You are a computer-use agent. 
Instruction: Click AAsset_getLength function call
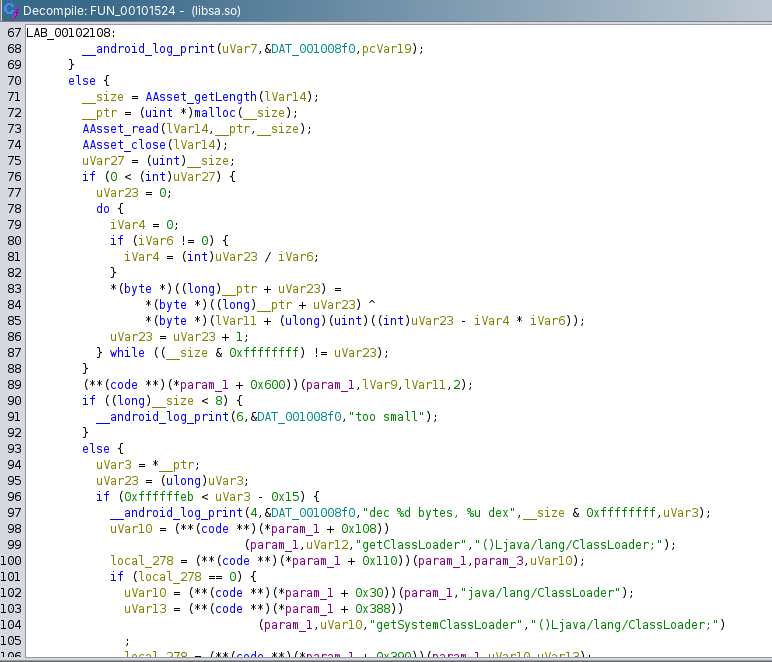point(201,97)
